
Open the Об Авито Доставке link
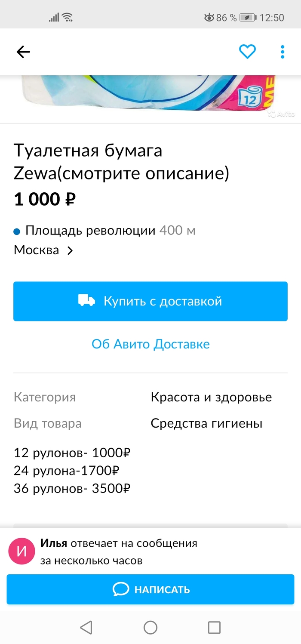click(x=150, y=344)
